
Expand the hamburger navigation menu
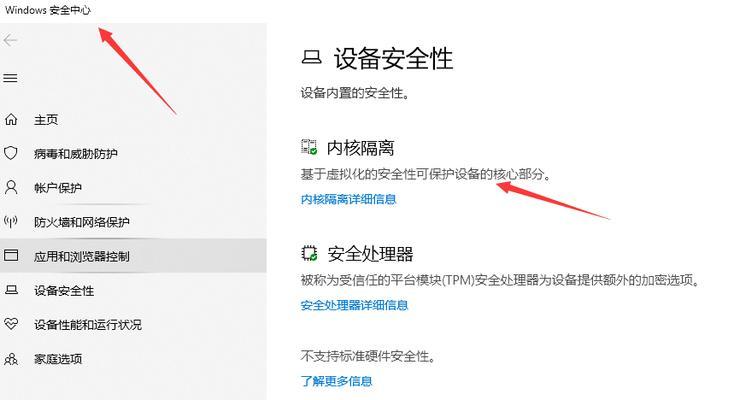[x=10, y=78]
